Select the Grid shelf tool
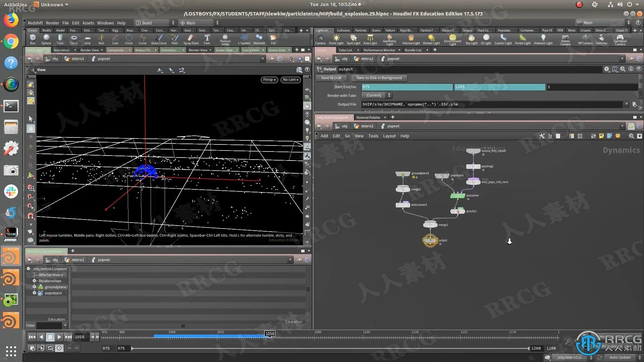The image size is (644, 362). pos(88,39)
